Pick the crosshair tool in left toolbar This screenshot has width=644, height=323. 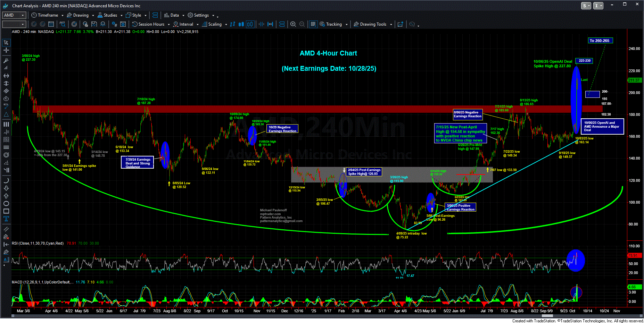(6, 50)
